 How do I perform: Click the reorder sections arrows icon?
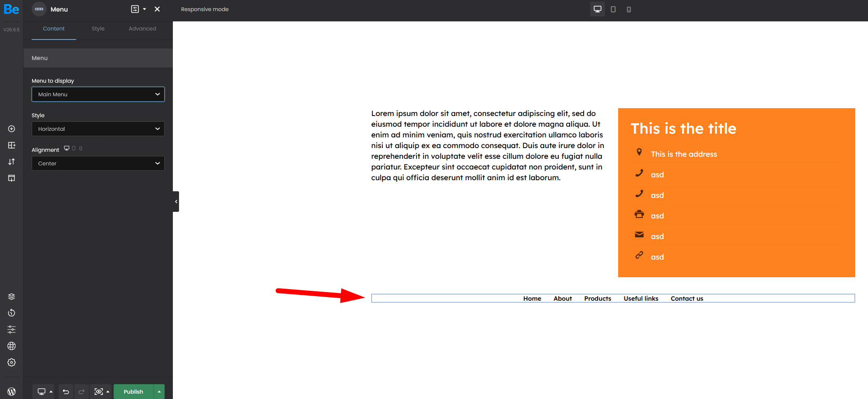12,162
